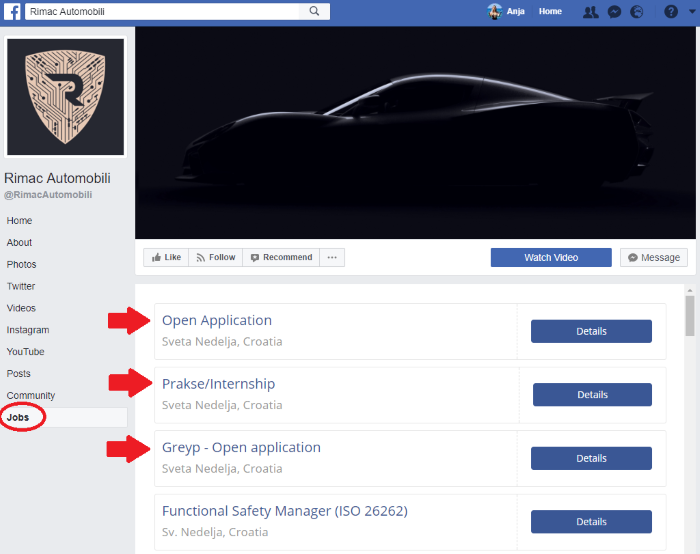Open Details for Prakse/Internship
Viewport: 700px width, 554px height.
tap(592, 394)
